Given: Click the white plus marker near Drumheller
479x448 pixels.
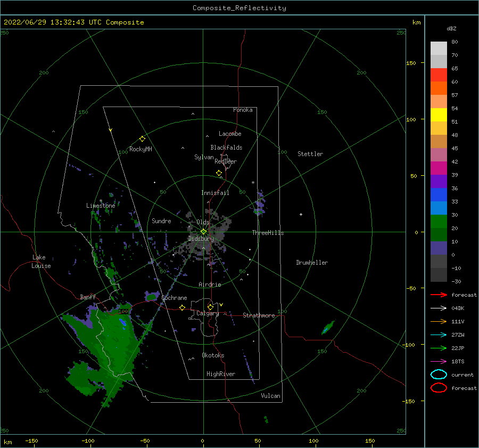Looking at the screenshot, I should click(x=301, y=214).
